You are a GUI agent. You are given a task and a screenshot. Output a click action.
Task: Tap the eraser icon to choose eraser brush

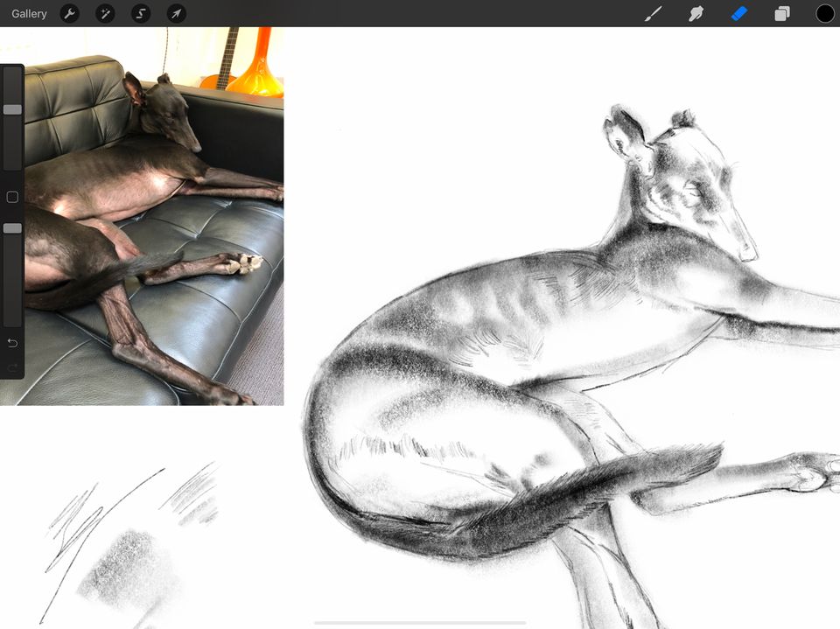coord(738,13)
